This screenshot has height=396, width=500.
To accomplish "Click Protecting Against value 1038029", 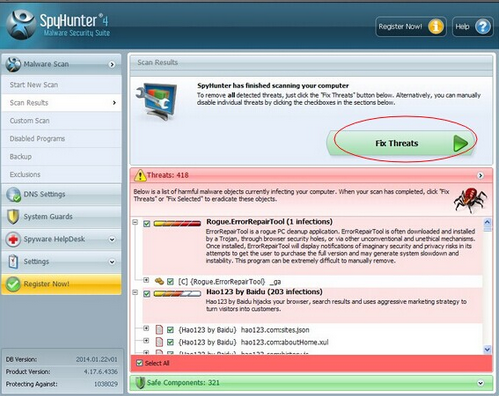I will pos(106,384).
